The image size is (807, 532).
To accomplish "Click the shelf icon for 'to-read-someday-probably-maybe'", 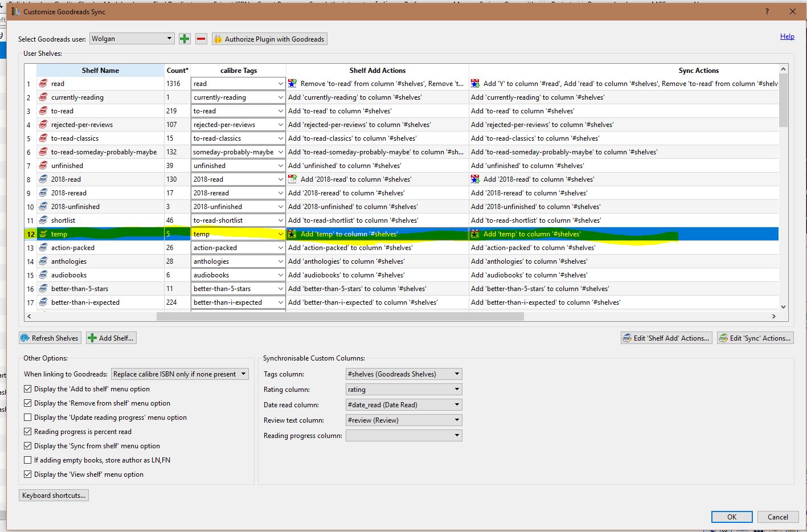I will click(x=43, y=152).
